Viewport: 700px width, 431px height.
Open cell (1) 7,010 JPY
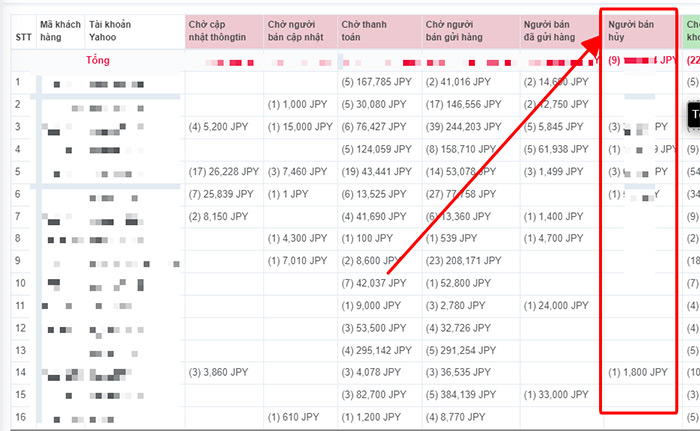[x=298, y=261]
